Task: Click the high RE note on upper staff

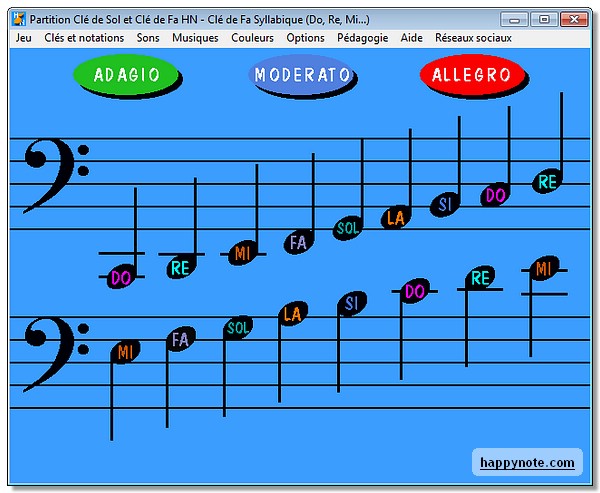Action: pyautogui.click(x=547, y=181)
